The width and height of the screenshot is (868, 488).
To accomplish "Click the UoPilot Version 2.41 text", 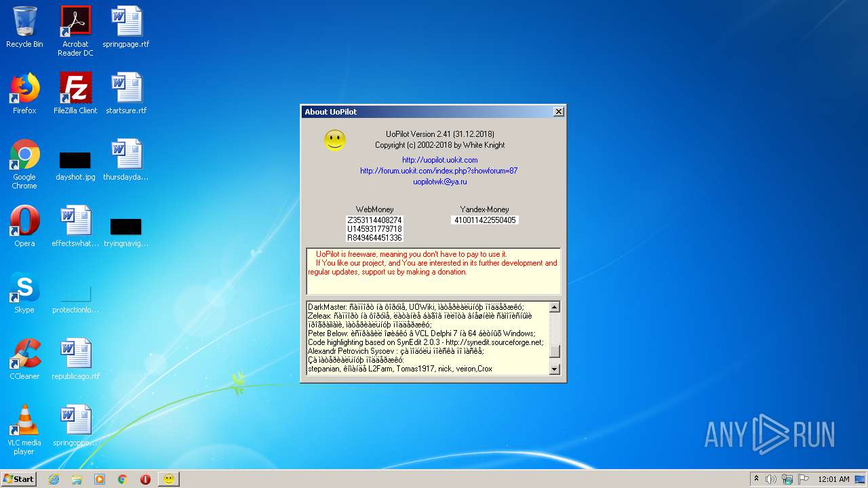I will (439, 134).
